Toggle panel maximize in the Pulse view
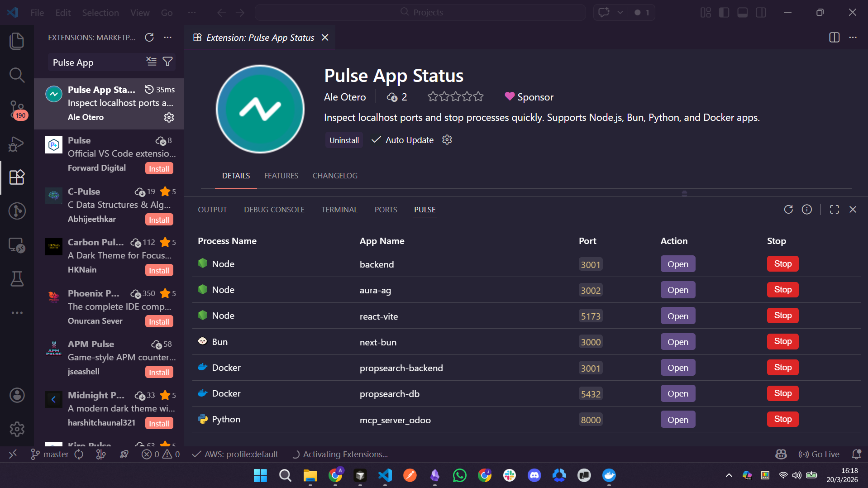 click(x=834, y=209)
